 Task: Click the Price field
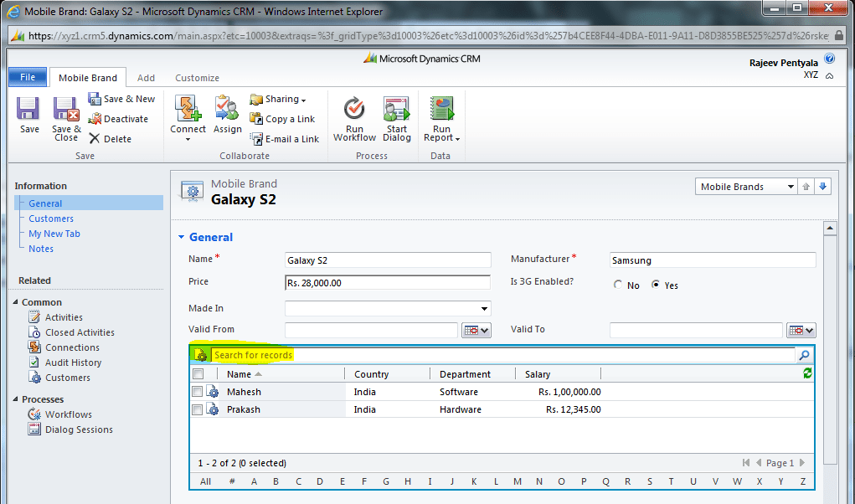[388, 283]
